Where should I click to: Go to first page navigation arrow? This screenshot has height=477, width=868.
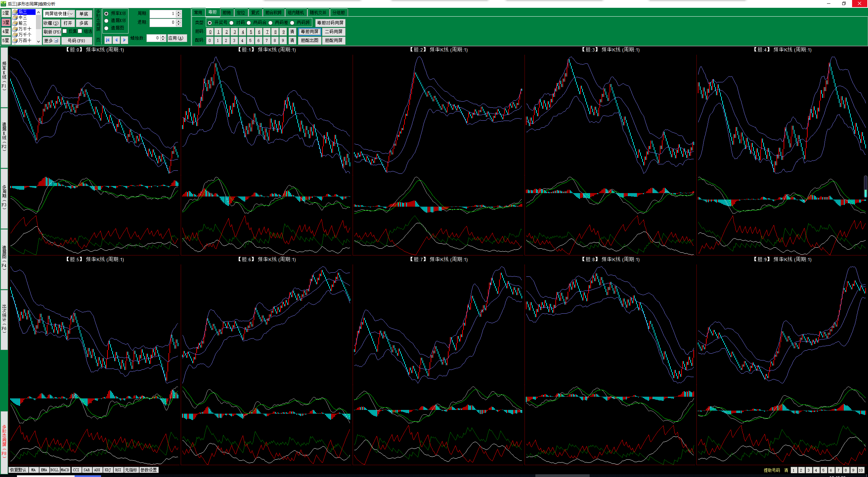click(x=108, y=40)
